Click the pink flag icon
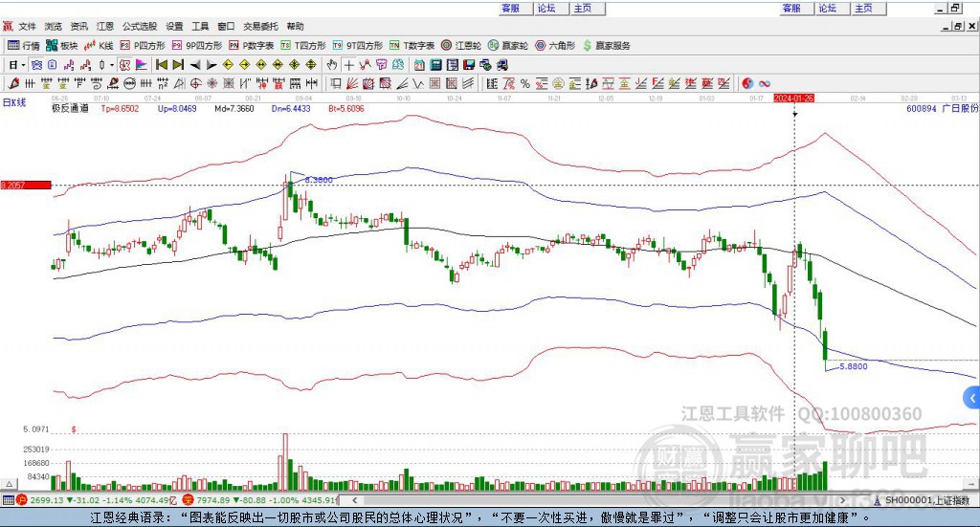The height and width of the screenshot is (527, 980). [142, 65]
